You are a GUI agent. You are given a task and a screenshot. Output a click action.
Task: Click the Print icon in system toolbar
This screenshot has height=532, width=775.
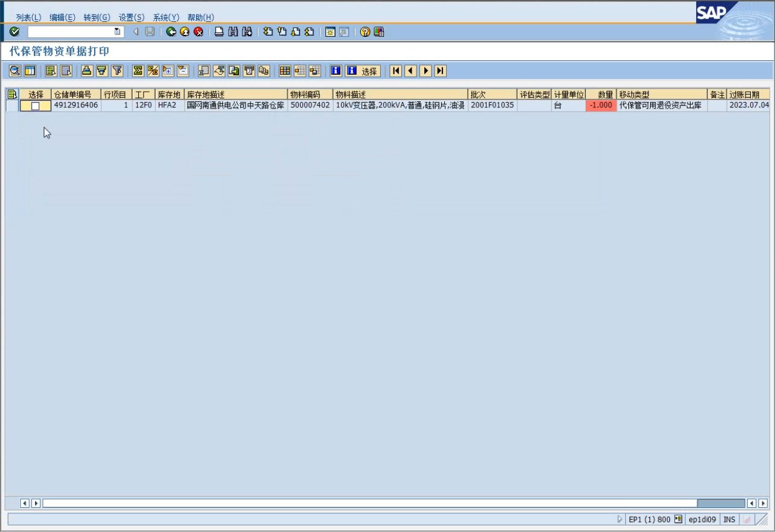click(x=219, y=32)
